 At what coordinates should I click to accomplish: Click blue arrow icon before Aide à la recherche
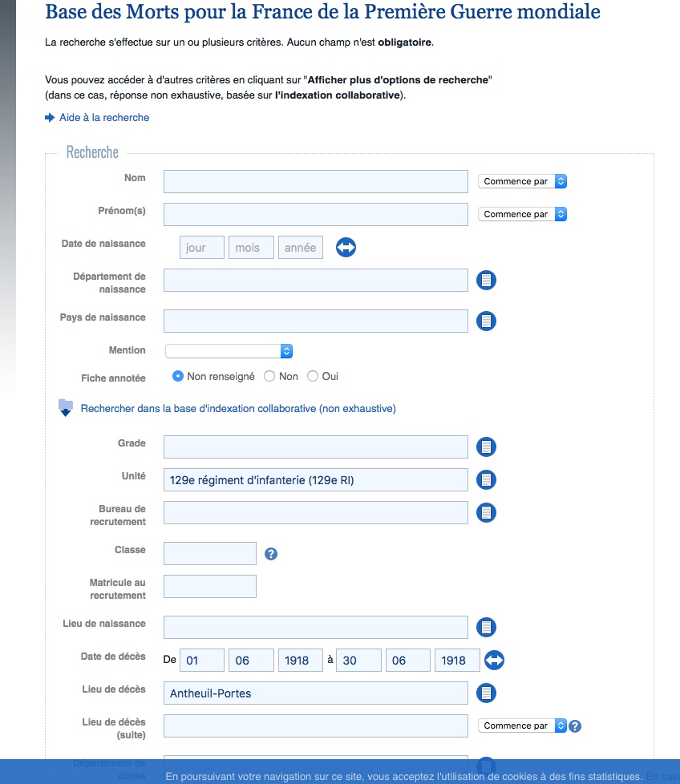click(50, 118)
